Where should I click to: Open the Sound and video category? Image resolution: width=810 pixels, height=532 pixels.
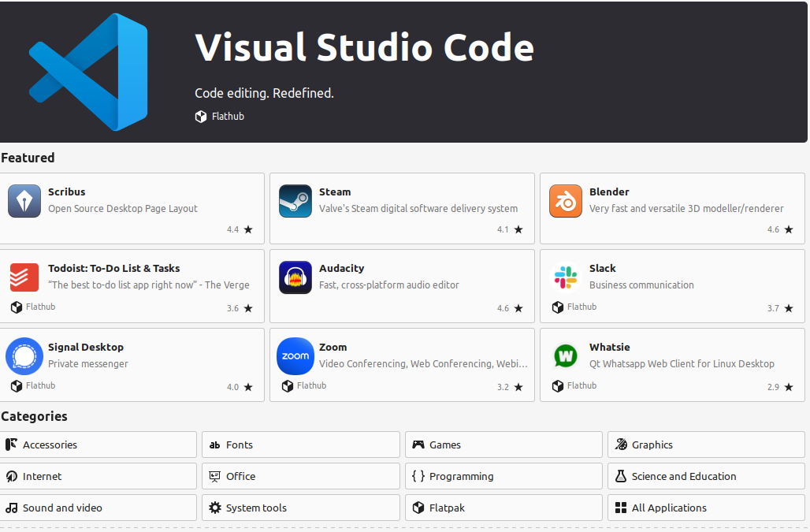tap(98, 508)
